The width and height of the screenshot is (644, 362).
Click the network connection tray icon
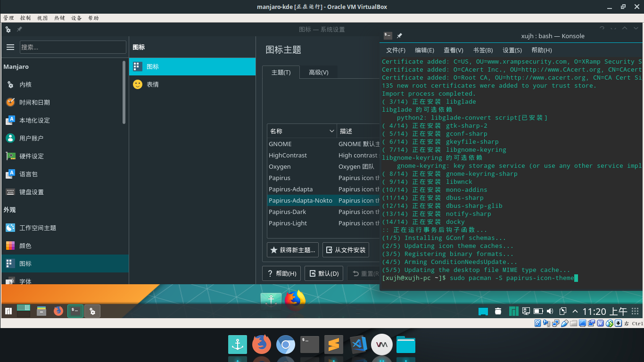tap(526, 311)
